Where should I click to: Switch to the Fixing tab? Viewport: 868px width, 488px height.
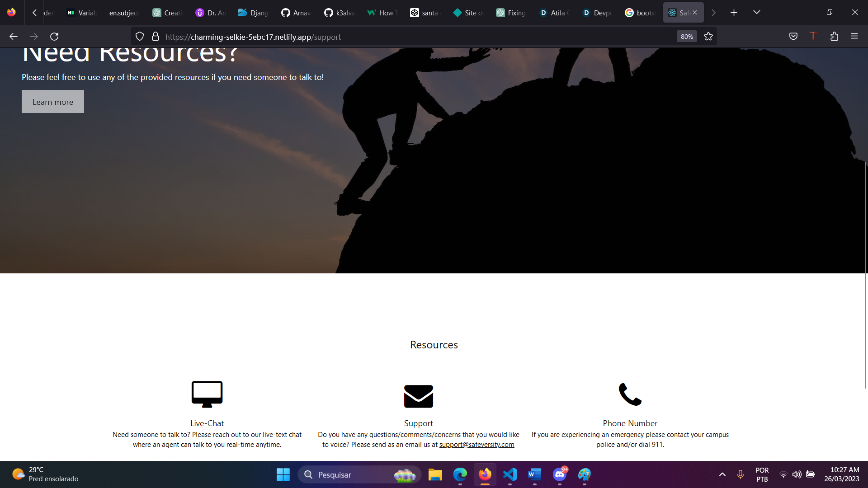(511, 13)
